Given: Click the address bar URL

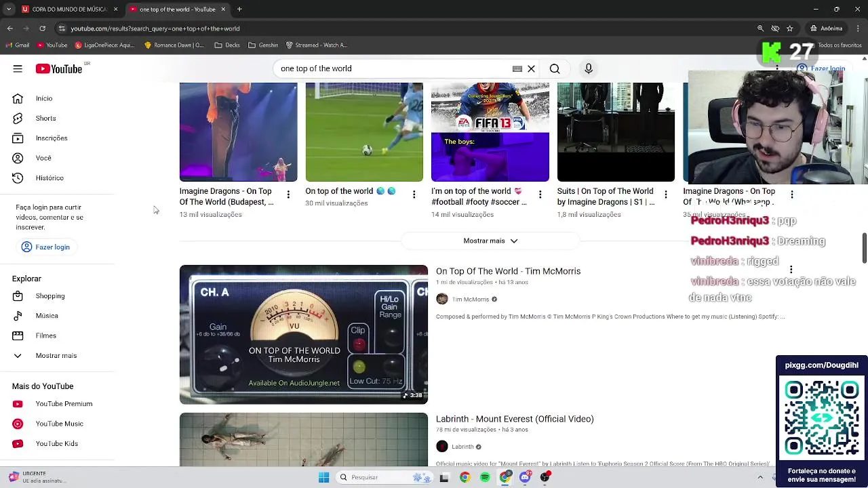Looking at the screenshot, I should (x=155, y=28).
